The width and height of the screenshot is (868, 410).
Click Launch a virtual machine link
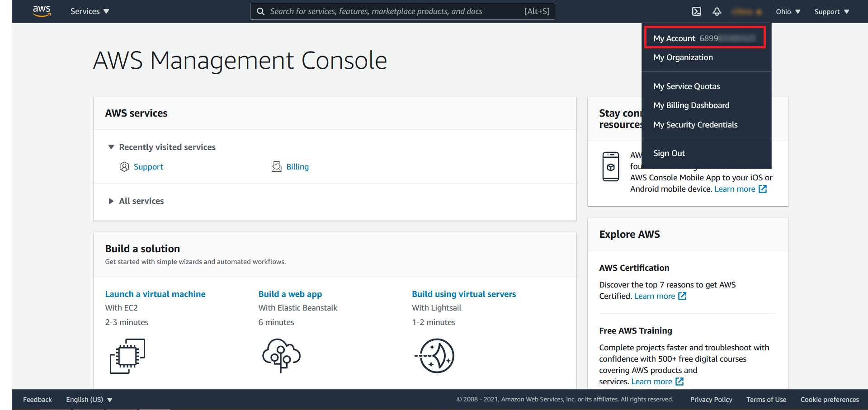pyautogui.click(x=155, y=294)
